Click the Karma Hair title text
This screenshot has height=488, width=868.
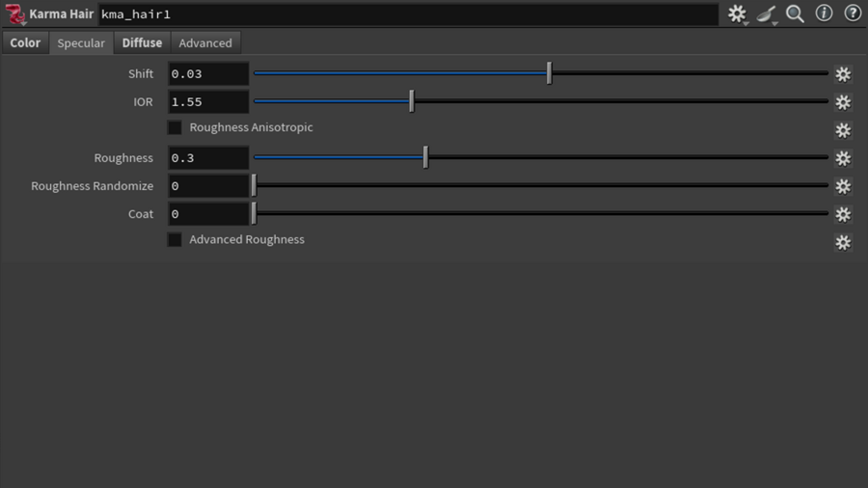(62, 14)
